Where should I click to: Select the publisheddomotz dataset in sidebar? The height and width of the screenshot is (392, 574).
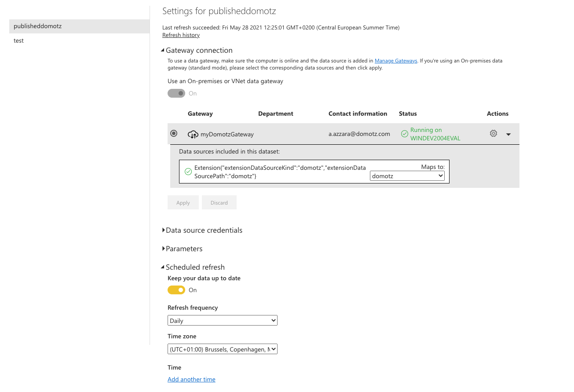(79, 26)
